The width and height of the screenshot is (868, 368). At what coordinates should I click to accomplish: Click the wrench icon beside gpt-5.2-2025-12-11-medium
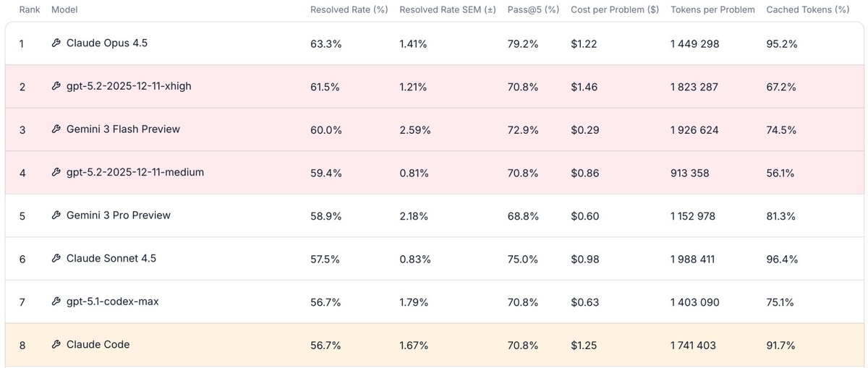click(x=56, y=173)
